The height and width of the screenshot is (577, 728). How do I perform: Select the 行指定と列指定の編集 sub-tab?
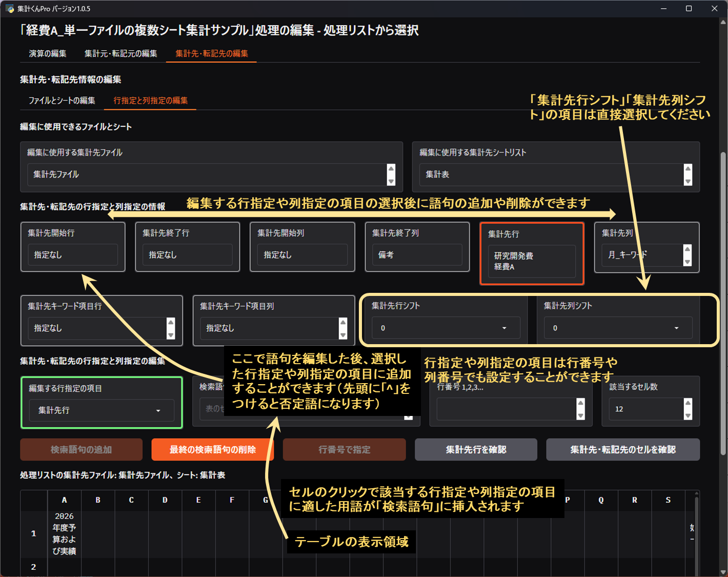[150, 101]
